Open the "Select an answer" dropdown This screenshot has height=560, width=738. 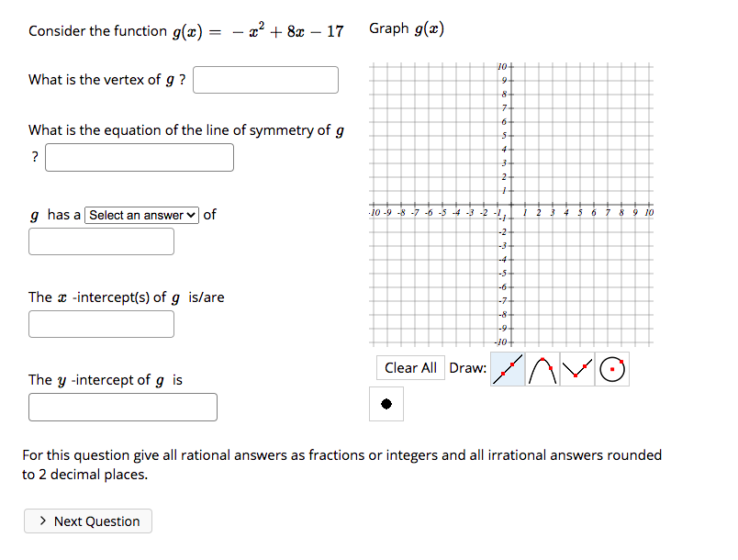click(141, 215)
